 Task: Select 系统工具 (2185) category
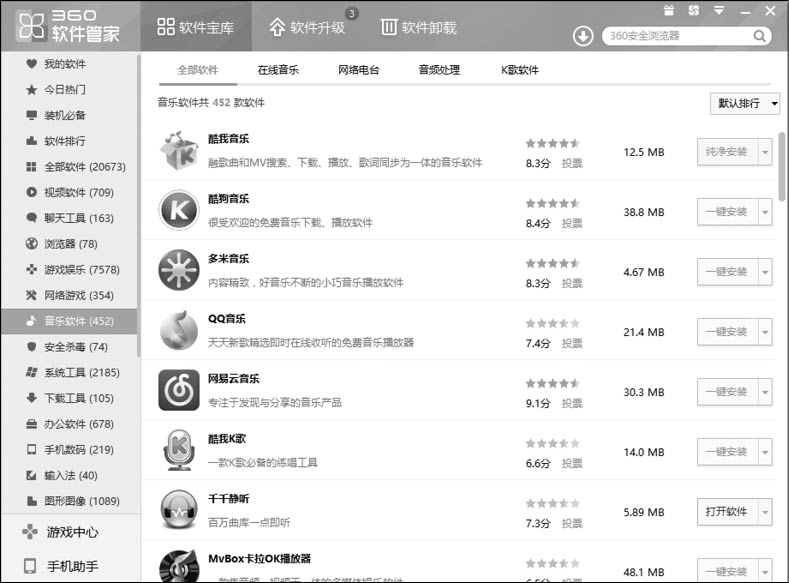[x=69, y=372]
